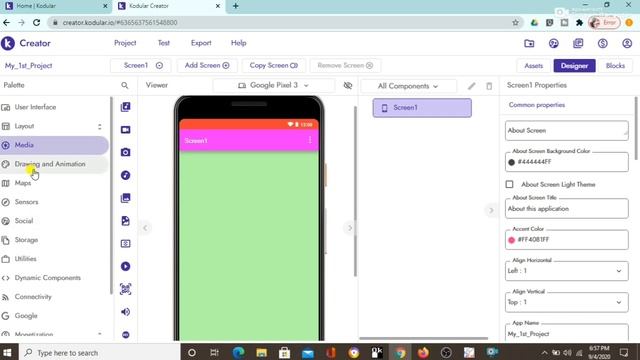The width and height of the screenshot is (640, 360).
Task: Select the speaker Sound component icon
Action: [x=126, y=312]
